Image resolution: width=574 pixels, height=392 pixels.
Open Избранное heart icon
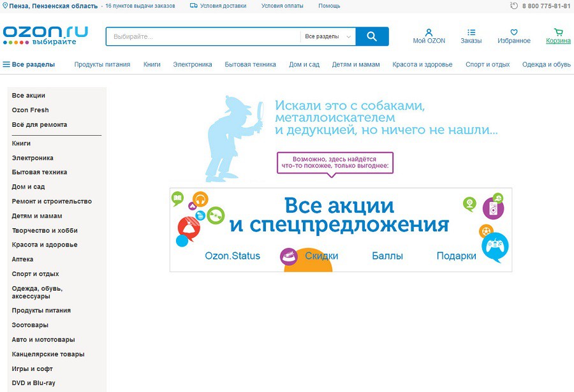(x=514, y=33)
